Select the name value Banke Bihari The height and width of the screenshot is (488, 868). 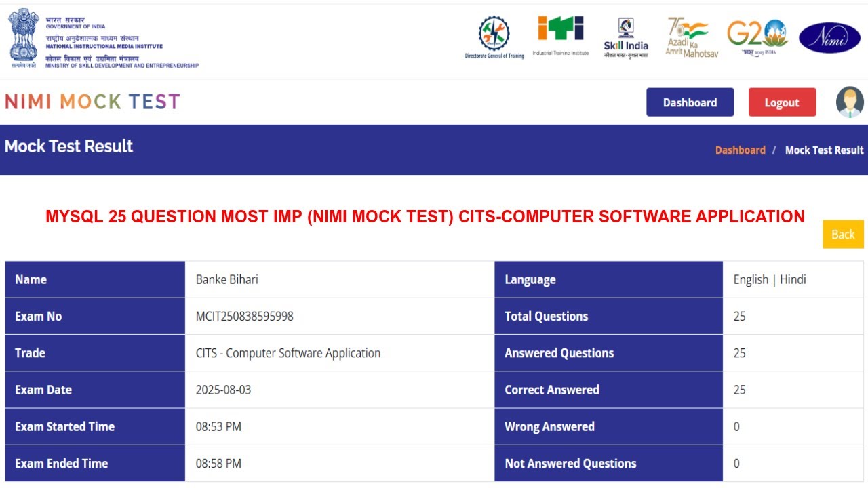coord(227,279)
